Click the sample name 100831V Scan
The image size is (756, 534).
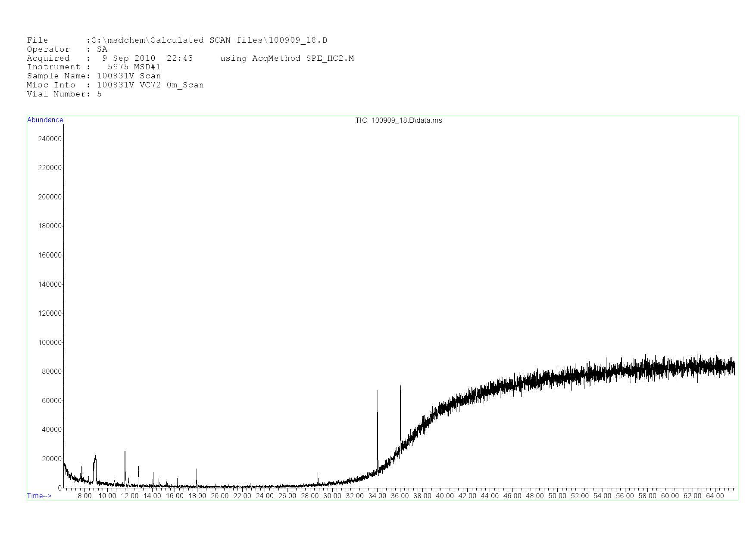tap(129, 76)
